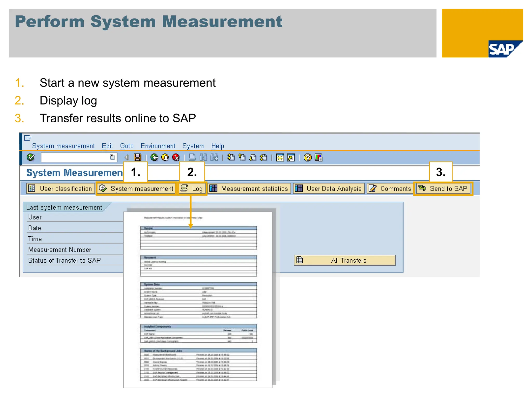Start a new System measurement via the button
The width and height of the screenshot is (532, 399).
click(x=137, y=188)
